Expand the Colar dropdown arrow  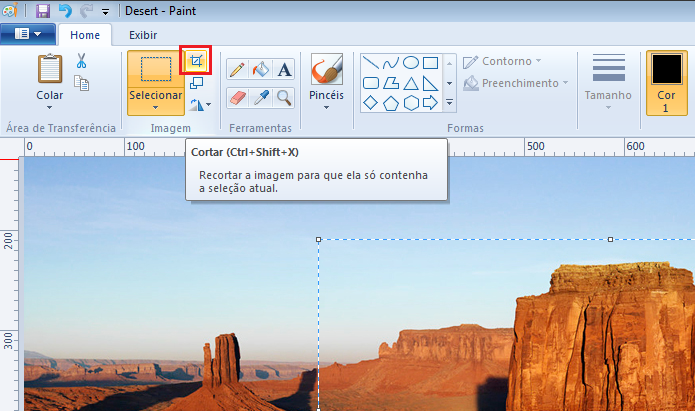coord(50,107)
